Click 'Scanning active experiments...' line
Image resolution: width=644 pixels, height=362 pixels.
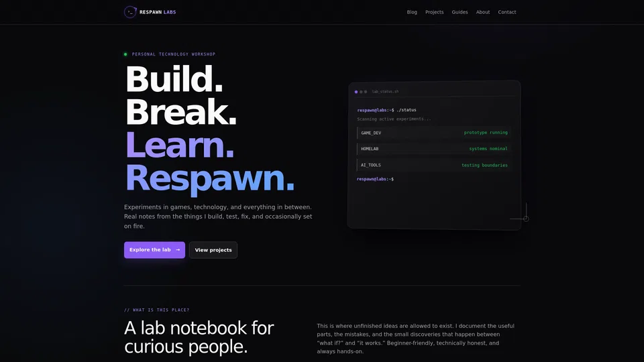click(394, 119)
